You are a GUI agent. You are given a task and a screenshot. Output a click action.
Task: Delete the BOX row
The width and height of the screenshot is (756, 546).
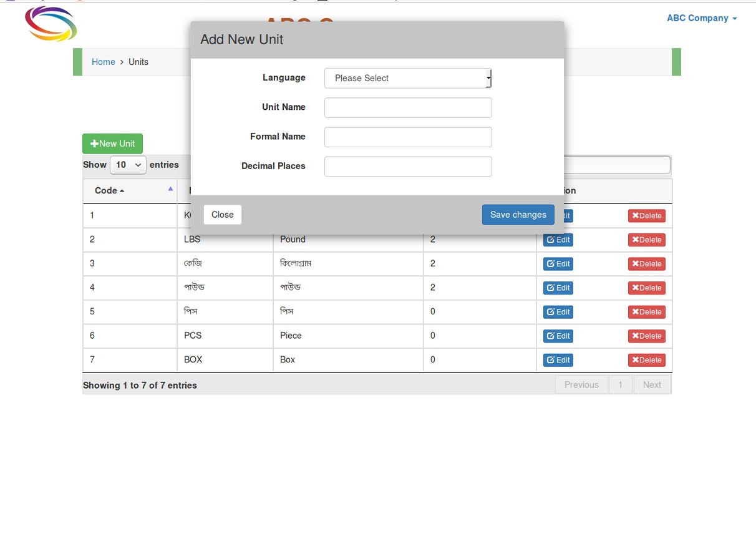click(x=646, y=360)
